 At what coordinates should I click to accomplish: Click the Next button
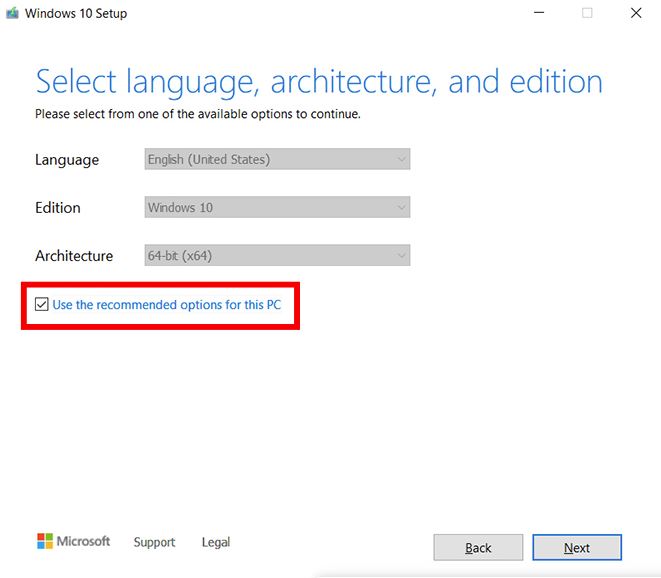pyautogui.click(x=577, y=547)
